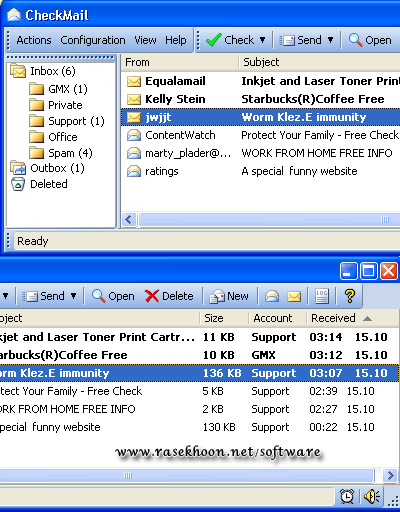Click the Open button beside the Delete button

[113, 296]
